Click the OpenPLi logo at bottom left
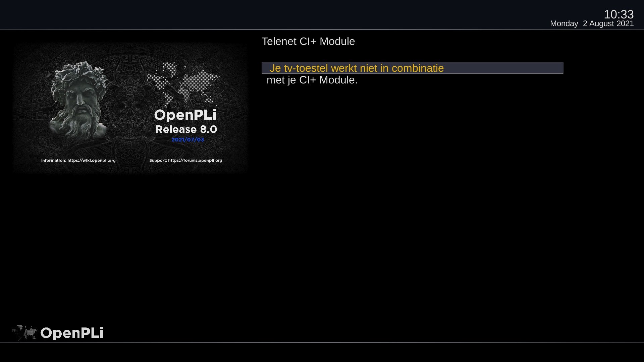The height and width of the screenshot is (362, 644). (x=72, y=333)
